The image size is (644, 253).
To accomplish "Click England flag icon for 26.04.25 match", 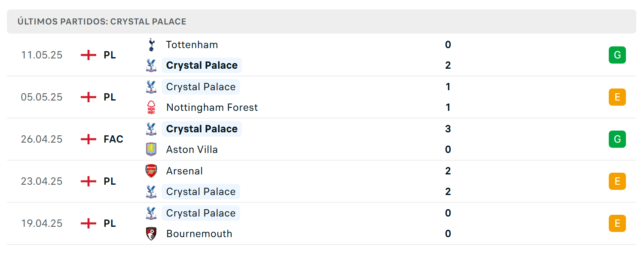I will (x=88, y=139).
